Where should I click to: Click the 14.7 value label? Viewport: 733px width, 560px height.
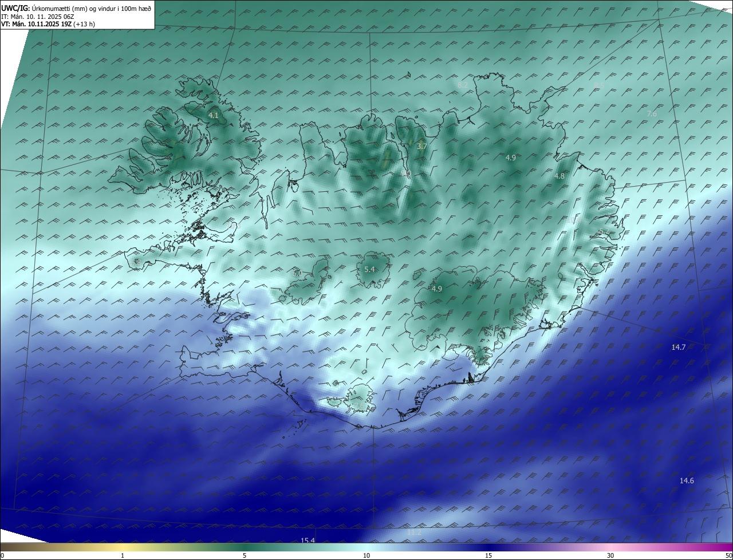coord(679,348)
